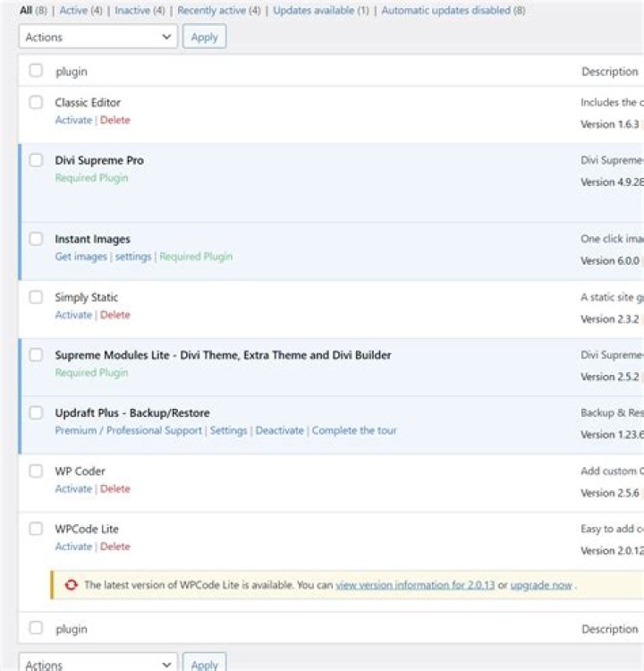Filter by Inactive (4) plugins

[140, 10]
